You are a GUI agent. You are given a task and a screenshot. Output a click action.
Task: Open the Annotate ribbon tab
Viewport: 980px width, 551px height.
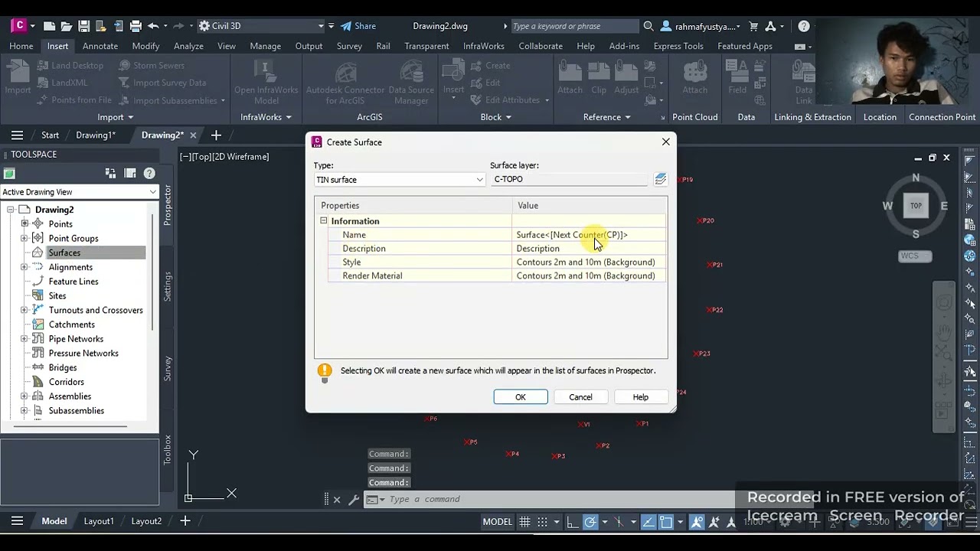(x=100, y=46)
